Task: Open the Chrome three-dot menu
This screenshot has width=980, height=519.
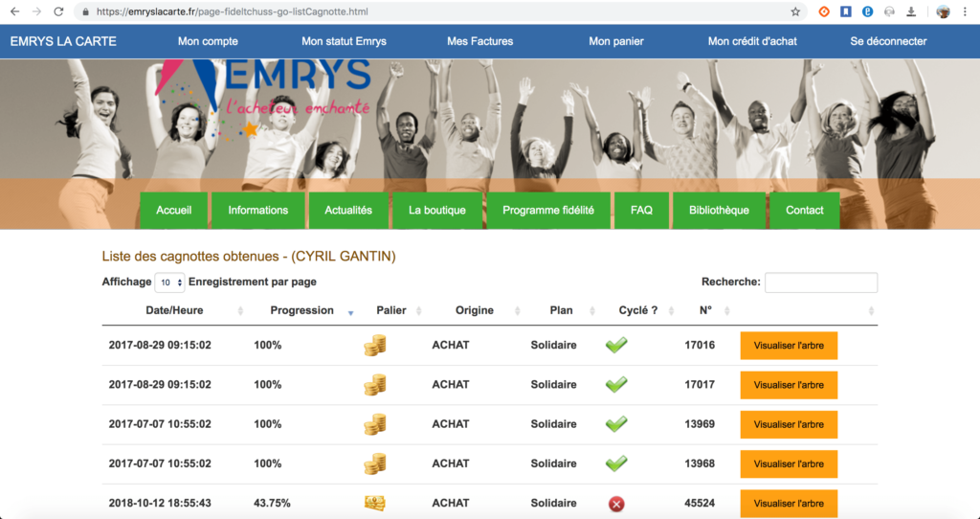Action: (x=965, y=11)
